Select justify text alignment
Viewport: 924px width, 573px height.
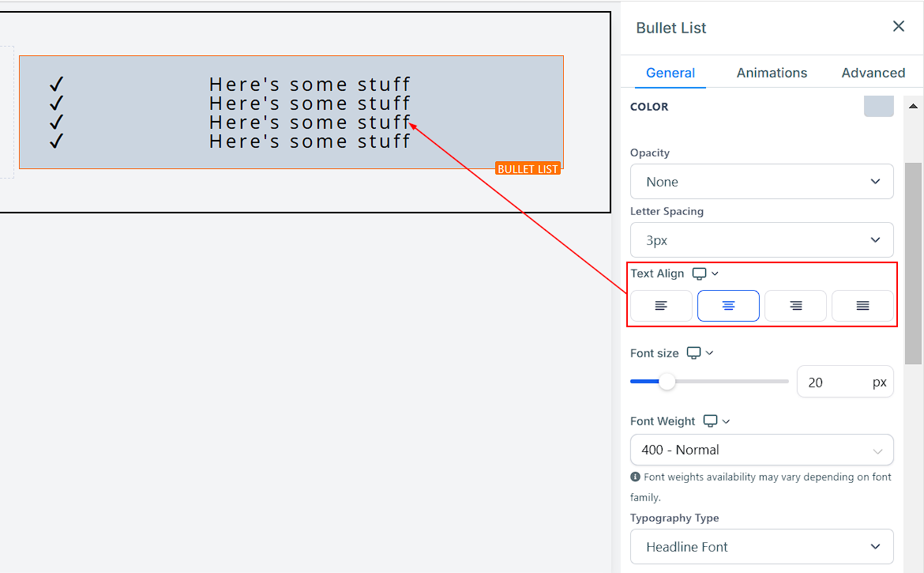(x=862, y=306)
